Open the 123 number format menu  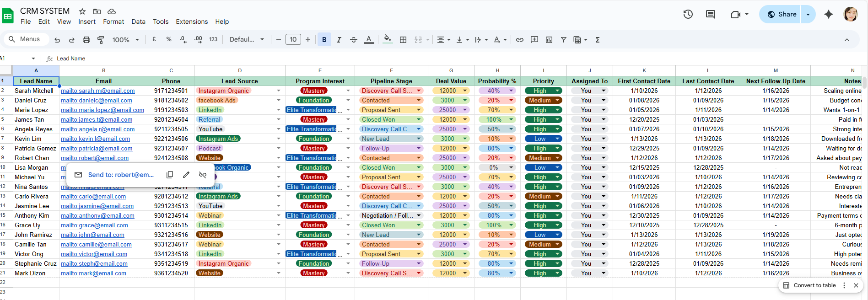(213, 39)
